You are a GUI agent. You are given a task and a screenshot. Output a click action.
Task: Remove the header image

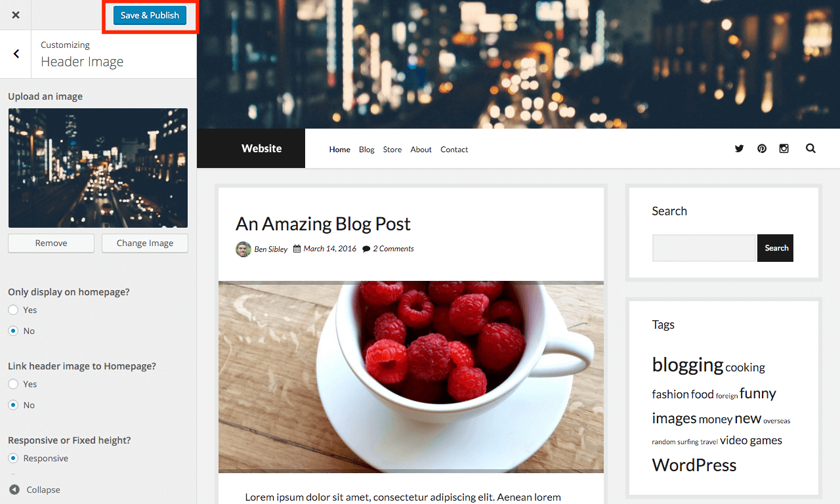pos(51,243)
